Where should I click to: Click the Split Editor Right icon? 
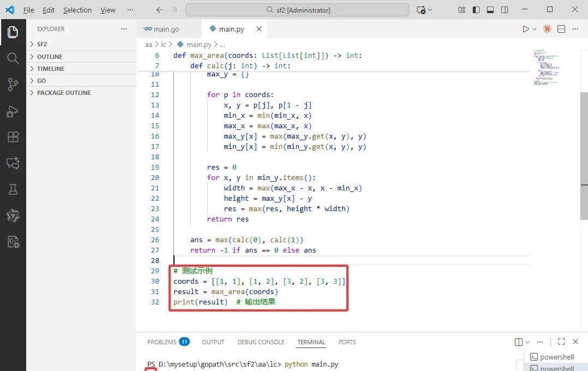[561, 29]
